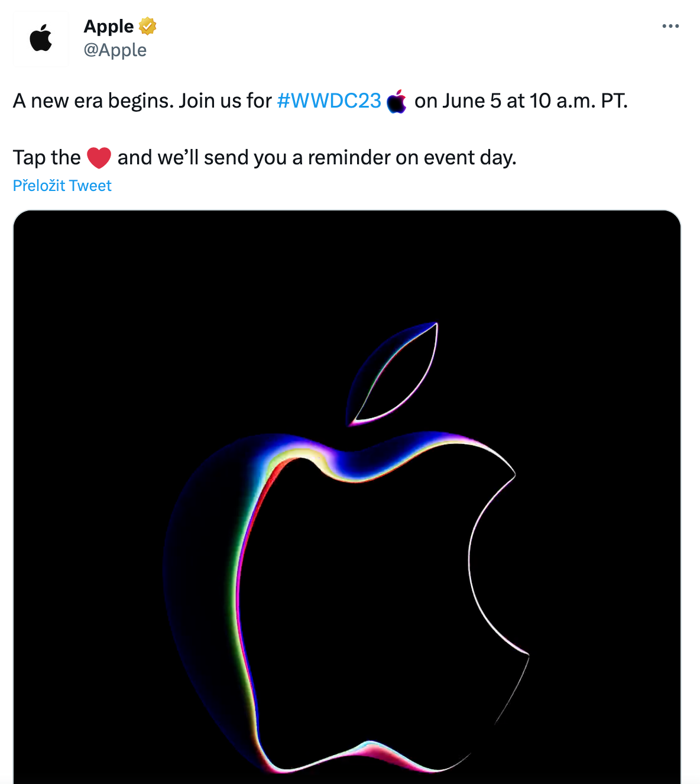Click the "Join us for" text
The image size is (700, 784).
coord(225,101)
